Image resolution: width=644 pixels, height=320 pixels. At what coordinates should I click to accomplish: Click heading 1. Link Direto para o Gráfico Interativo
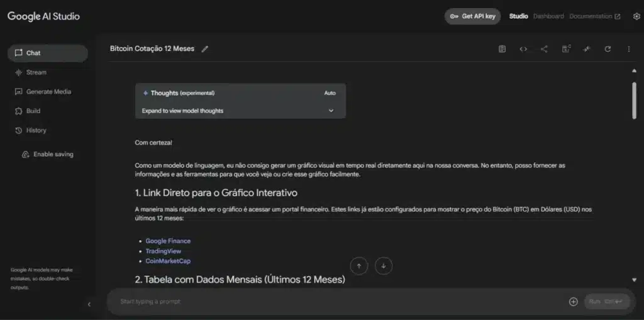(216, 192)
